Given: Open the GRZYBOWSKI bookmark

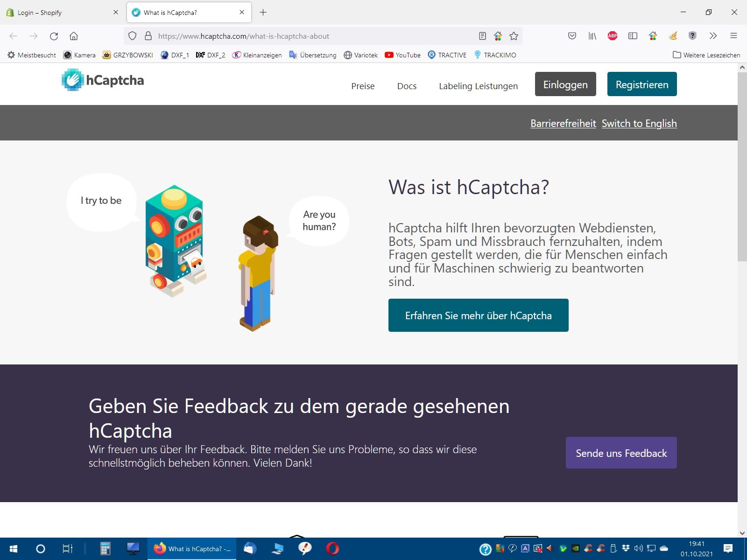Looking at the screenshot, I should click(x=128, y=55).
